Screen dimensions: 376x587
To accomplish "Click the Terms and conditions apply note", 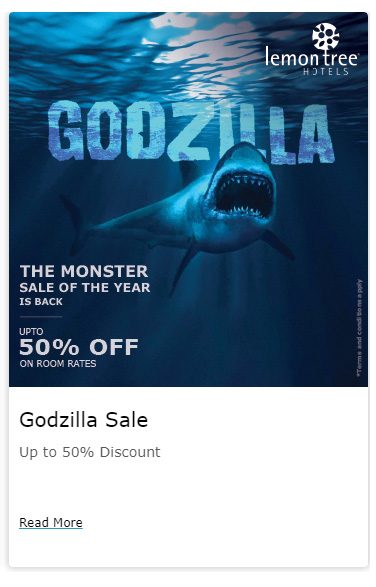I will coord(359,328).
